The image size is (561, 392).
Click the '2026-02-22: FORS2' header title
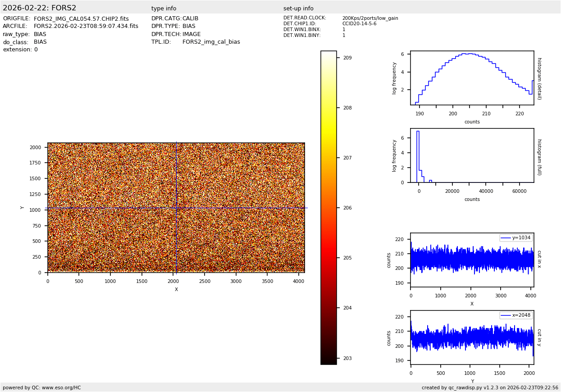[40, 8]
